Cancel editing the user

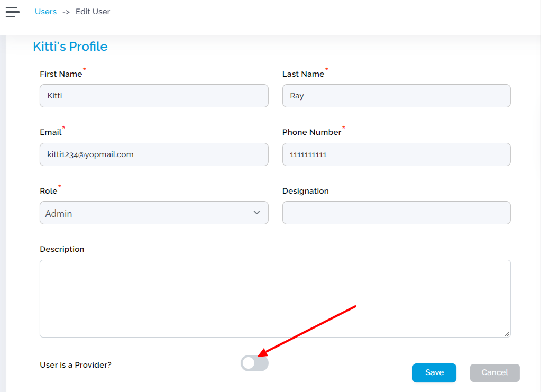494,372
